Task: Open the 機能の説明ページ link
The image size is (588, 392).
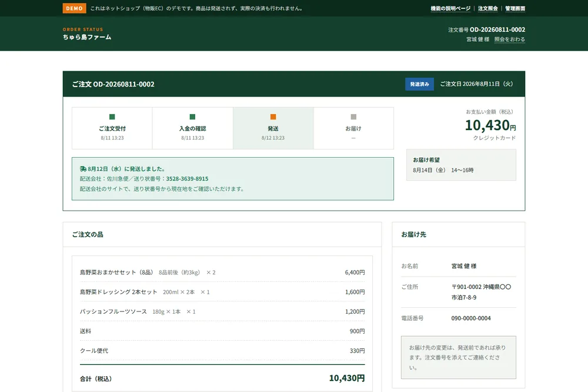Action: pos(450,8)
